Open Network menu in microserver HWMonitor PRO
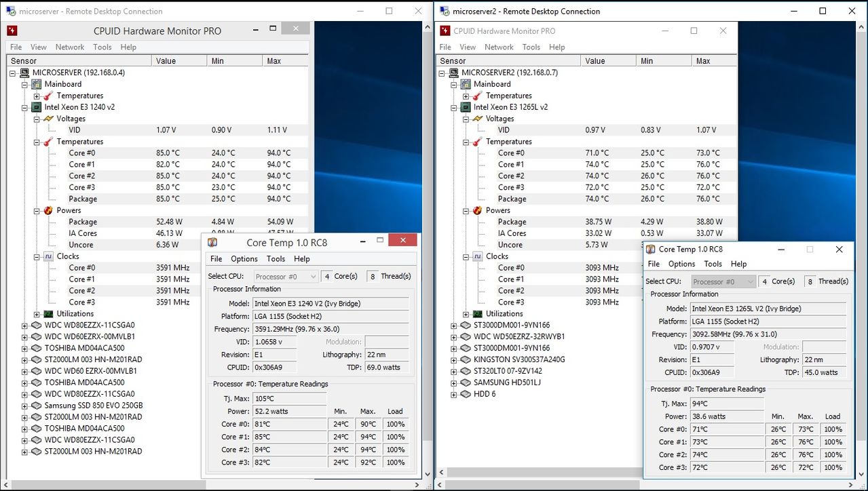Viewport: 868px width, 491px height. click(x=70, y=47)
